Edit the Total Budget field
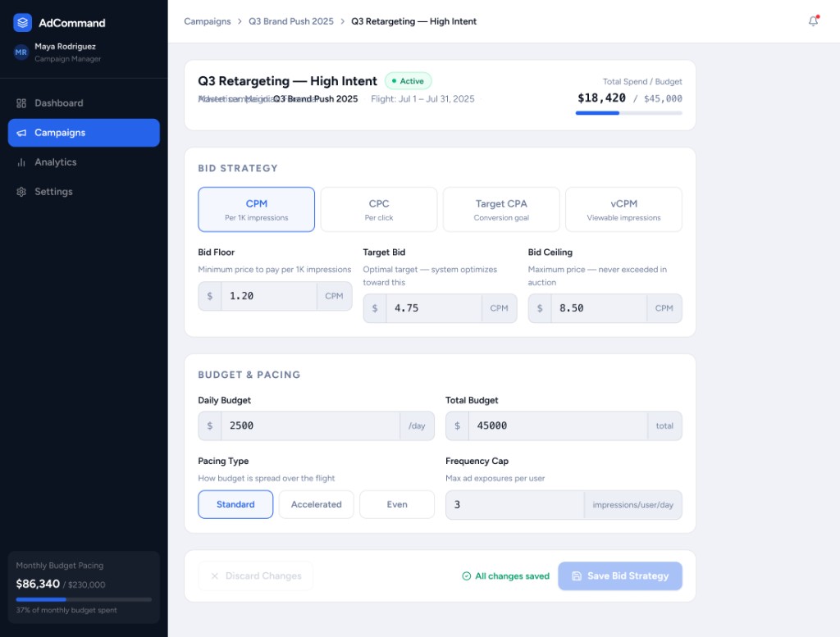The image size is (840, 637). click(x=558, y=426)
